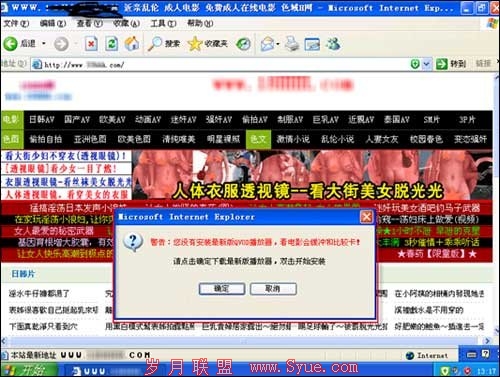Refresh the page with the green arrows icon

tap(112, 44)
